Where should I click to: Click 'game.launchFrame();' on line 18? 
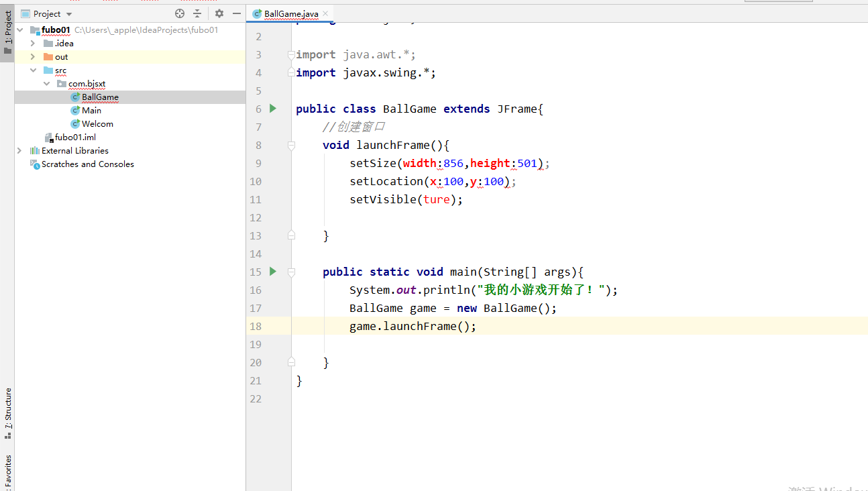pos(413,326)
